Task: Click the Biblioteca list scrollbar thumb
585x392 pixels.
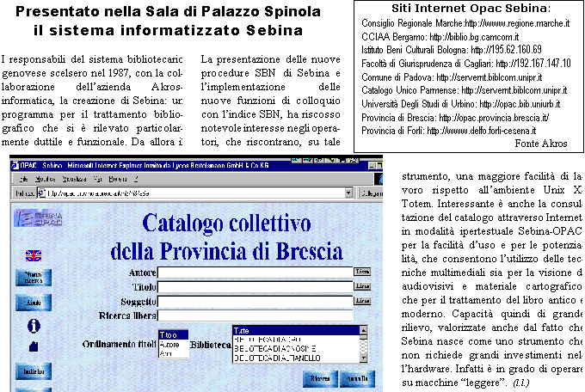Action: tap(363, 337)
